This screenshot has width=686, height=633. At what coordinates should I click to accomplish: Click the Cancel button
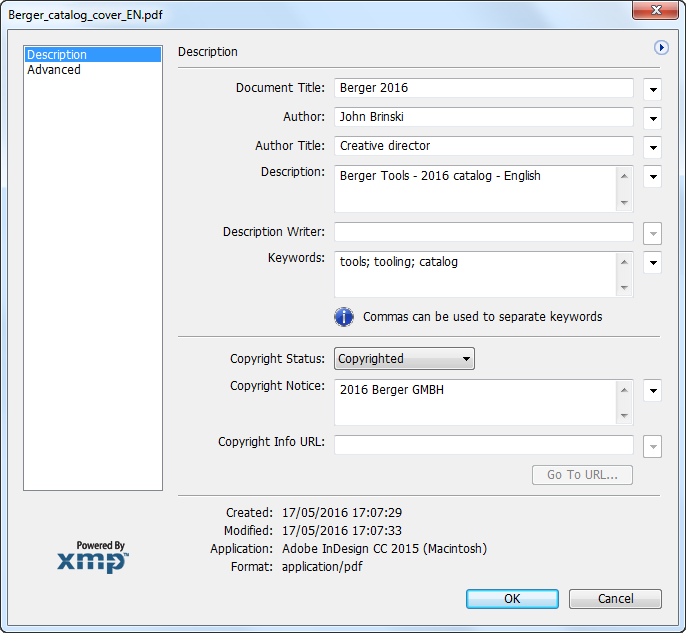616,599
